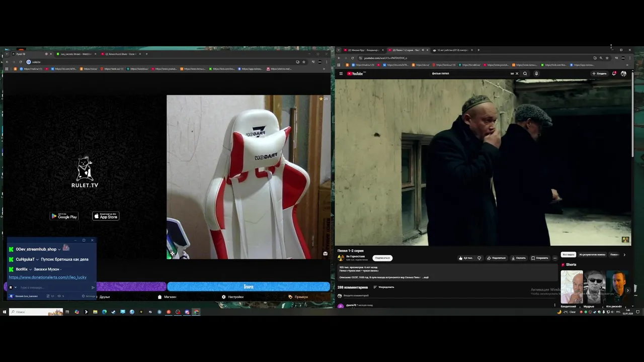Image resolution: width=644 pixels, height=362 pixels.
Task: Bookmark YouTube page with star
Action: pyautogui.click(x=607, y=58)
